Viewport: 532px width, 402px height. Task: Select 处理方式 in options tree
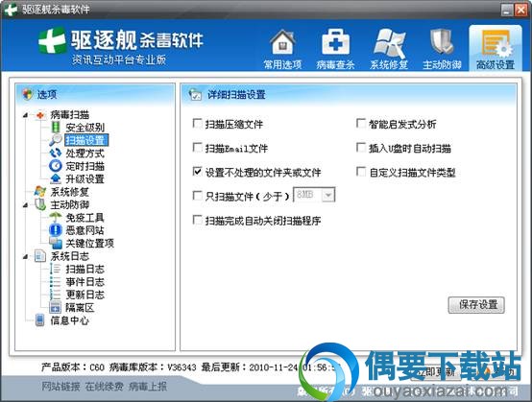coord(85,154)
